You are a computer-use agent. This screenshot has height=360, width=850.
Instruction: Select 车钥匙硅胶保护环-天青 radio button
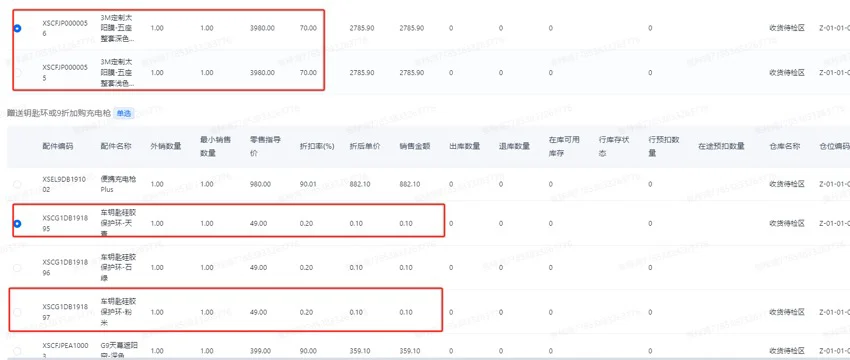click(17, 223)
